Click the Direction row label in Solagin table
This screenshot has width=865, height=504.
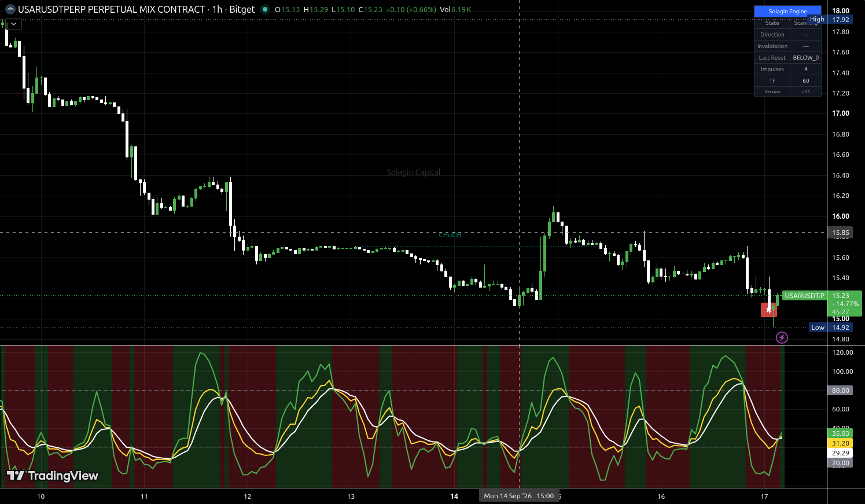click(772, 35)
